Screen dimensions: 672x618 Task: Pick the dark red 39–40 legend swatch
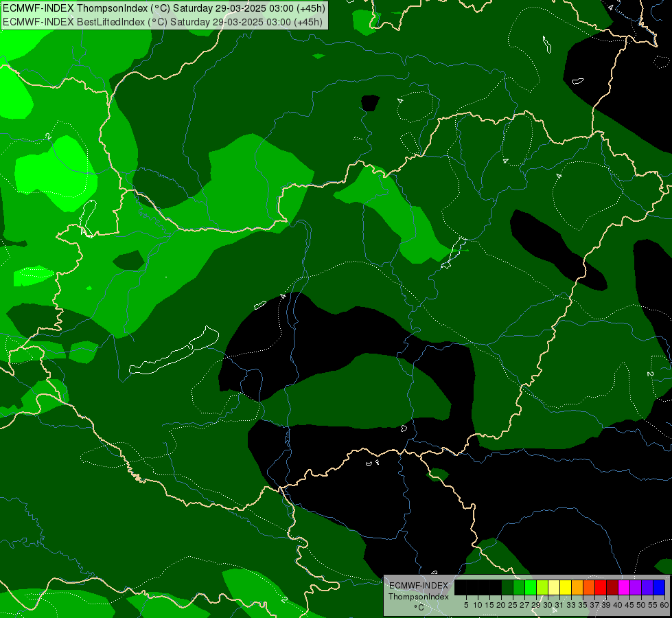pos(612,587)
